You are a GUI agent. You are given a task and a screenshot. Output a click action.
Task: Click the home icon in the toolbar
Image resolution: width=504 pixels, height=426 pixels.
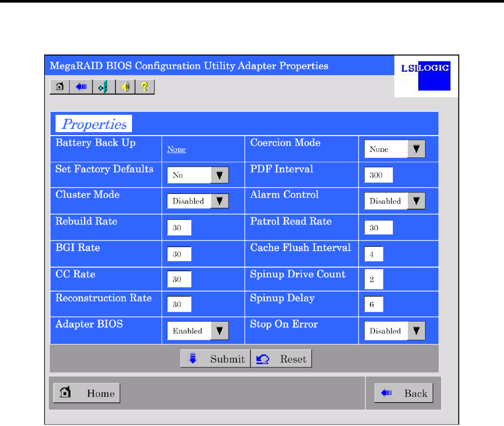pyautogui.click(x=60, y=87)
